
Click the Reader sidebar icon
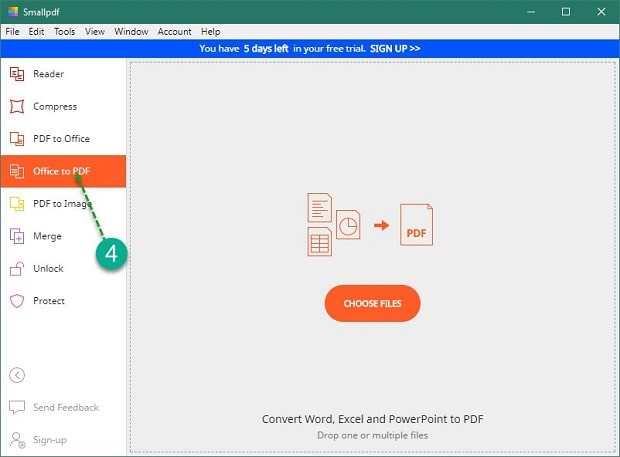pyautogui.click(x=17, y=74)
